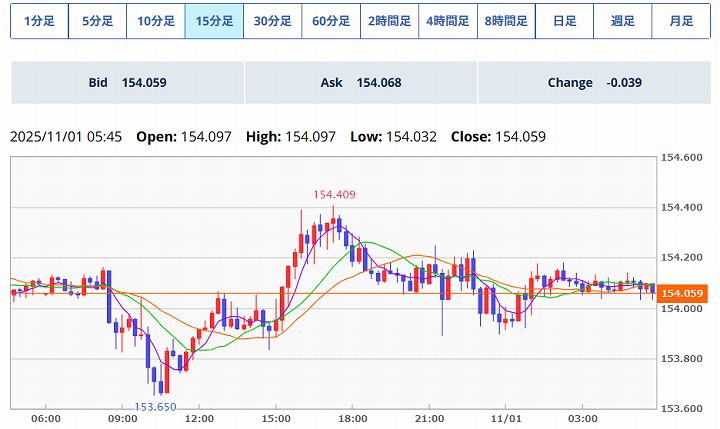Image resolution: width=720 pixels, height=429 pixels.
Task: Switch to the 5分足 chart interval
Action: click(98, 21)
